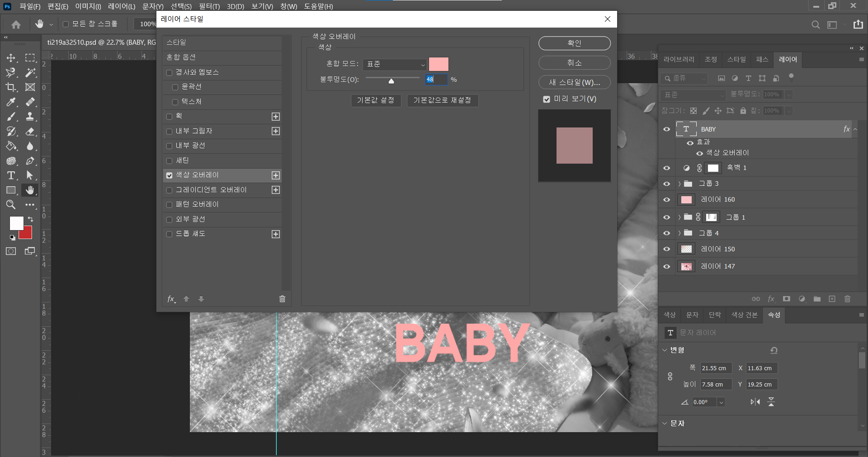Switch to the 라이브러리 tab
This screenshot has height=457, width=868.
point(679,59)
